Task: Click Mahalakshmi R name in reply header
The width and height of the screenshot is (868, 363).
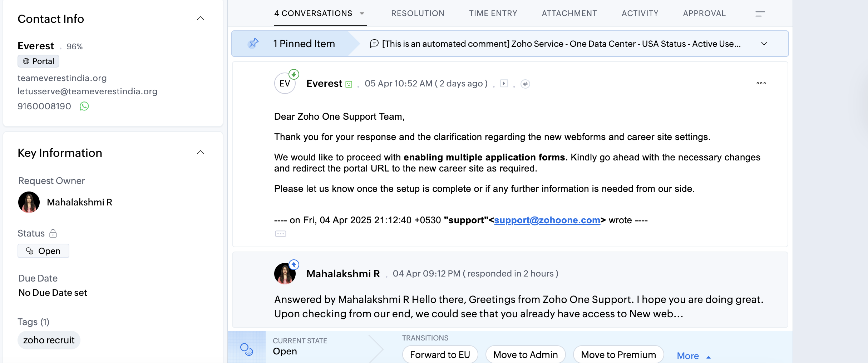Action: point(343,274)
